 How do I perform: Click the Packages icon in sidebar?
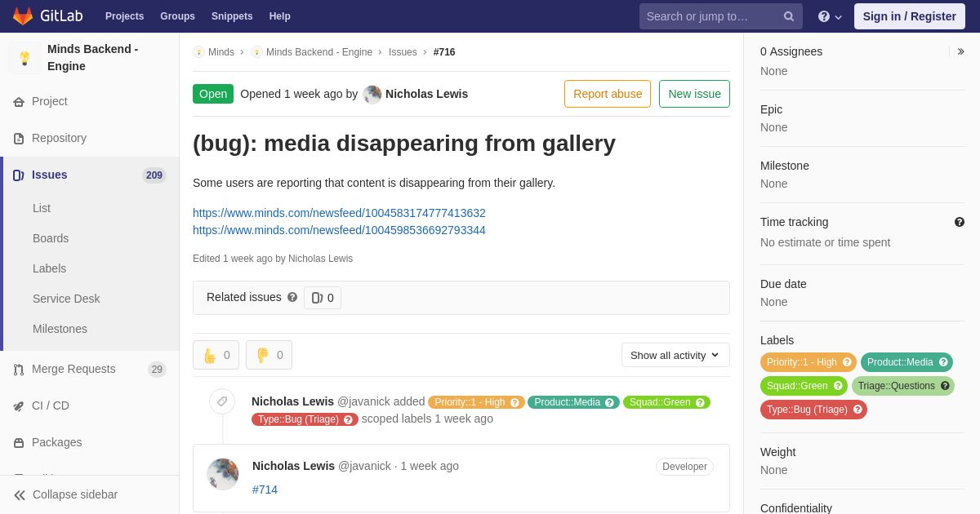point(19,443)
